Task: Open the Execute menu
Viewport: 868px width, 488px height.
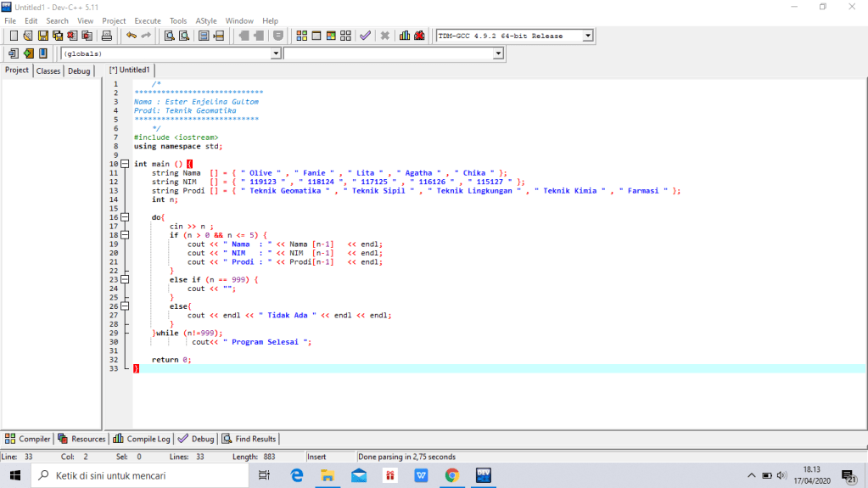Action: (x=147, y=20)
